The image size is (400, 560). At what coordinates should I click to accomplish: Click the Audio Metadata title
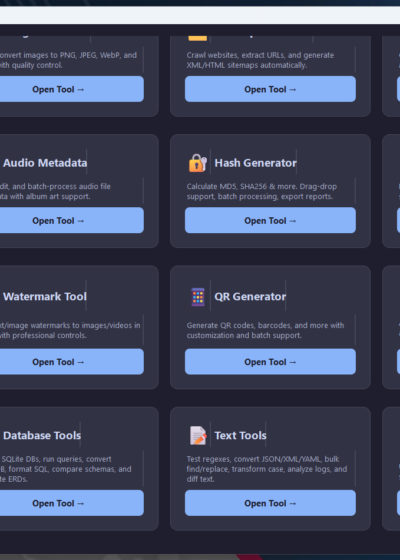[45, 163]
